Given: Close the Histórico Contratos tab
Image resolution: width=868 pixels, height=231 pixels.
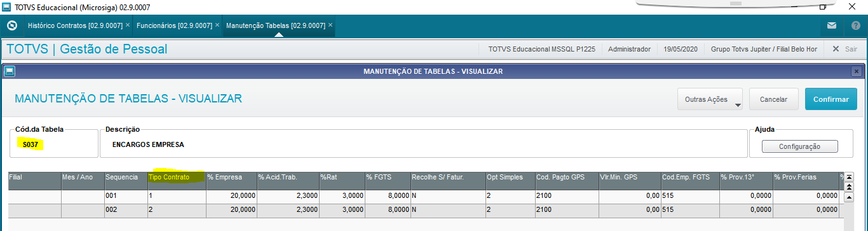Looking at the screenshot, I should [128, 25].
